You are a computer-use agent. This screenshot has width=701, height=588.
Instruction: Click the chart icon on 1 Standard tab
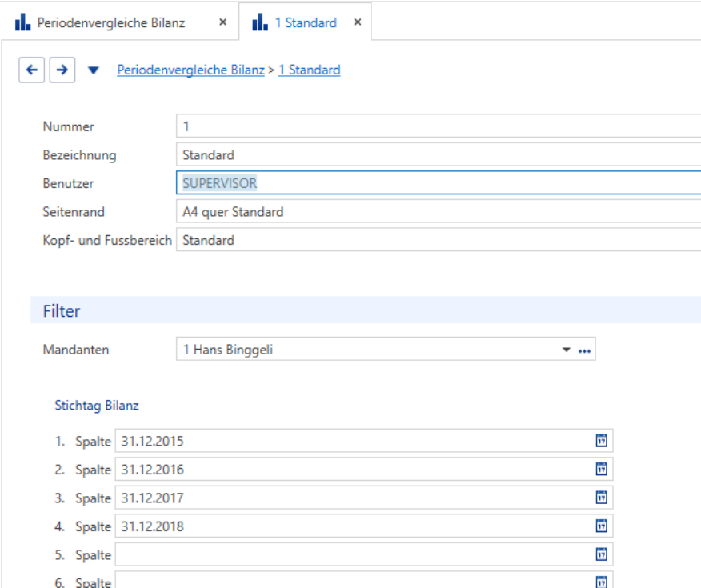260,22
